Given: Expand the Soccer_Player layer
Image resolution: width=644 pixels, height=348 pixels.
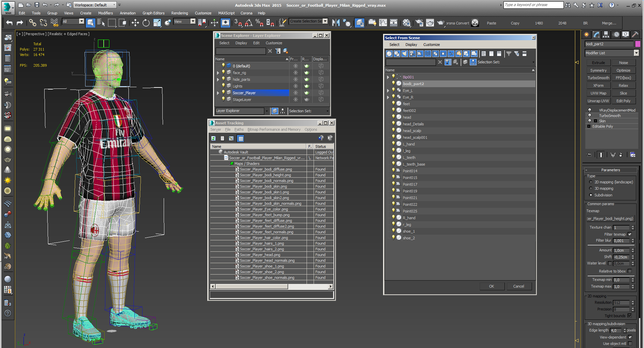Looking at the screenshot, I should pyautogui.click(x=218, y=93).
